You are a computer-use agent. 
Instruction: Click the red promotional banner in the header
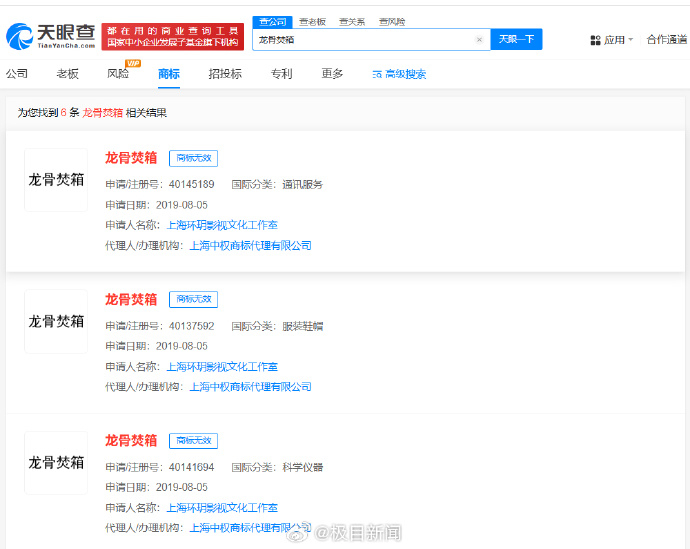coord(172,37)
